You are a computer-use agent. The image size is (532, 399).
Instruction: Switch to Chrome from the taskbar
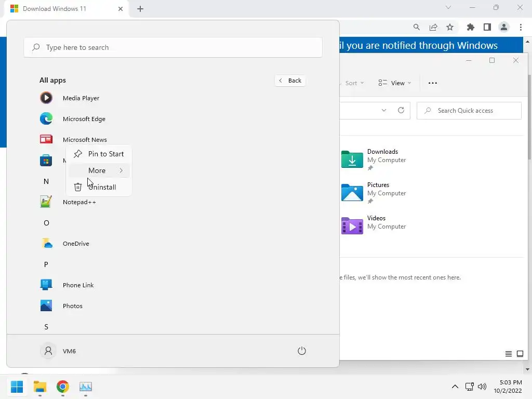[63, 387]
